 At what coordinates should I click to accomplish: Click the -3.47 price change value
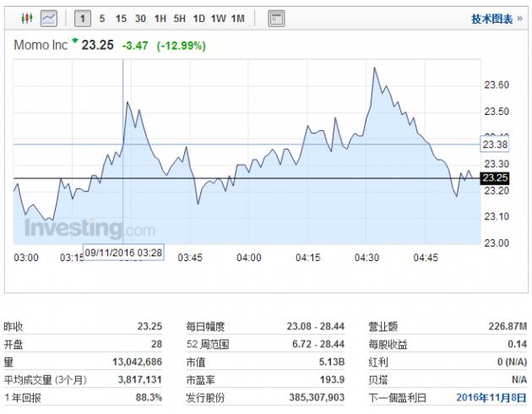(x=135, y=46)
